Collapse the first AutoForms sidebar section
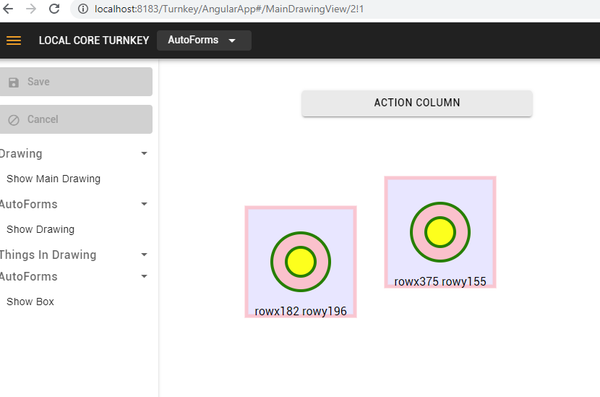The width and height of the screenshot is (600, 397). point(144,204)
